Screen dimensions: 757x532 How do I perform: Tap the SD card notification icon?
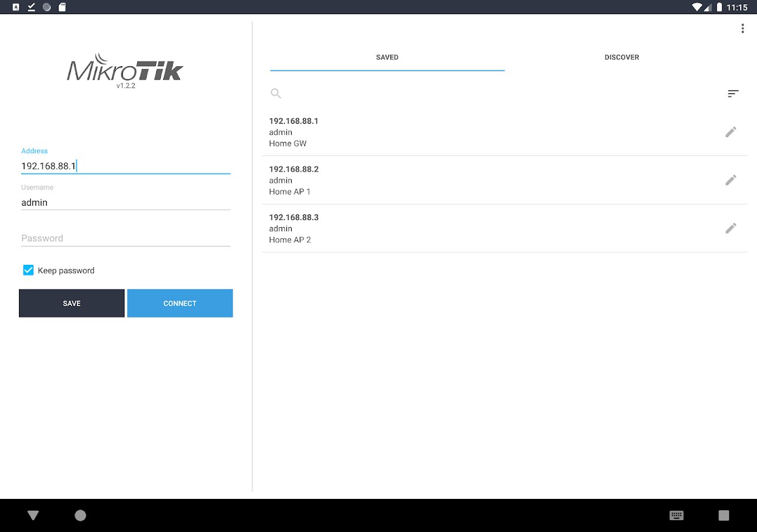pyautogui.click(x=62, y=7)
